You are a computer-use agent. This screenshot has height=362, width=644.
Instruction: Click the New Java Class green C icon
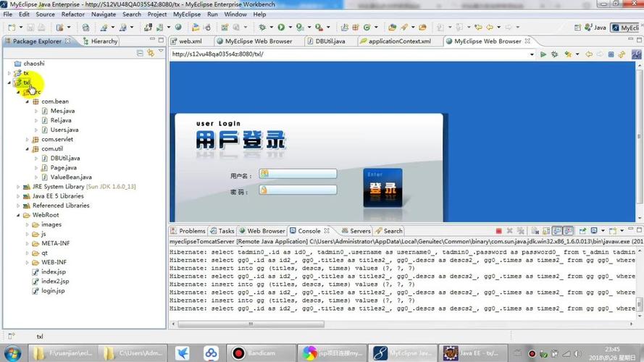(367, 28)
